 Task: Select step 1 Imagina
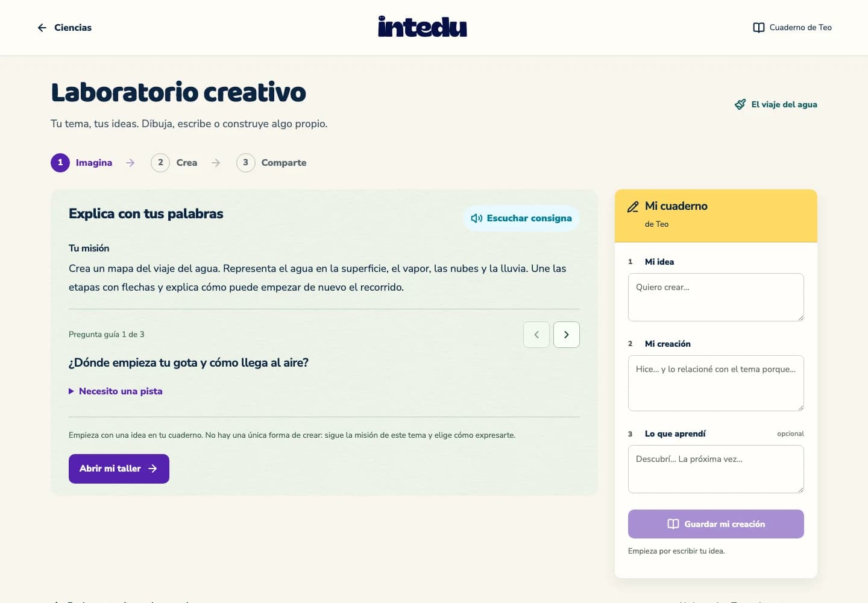82,163
